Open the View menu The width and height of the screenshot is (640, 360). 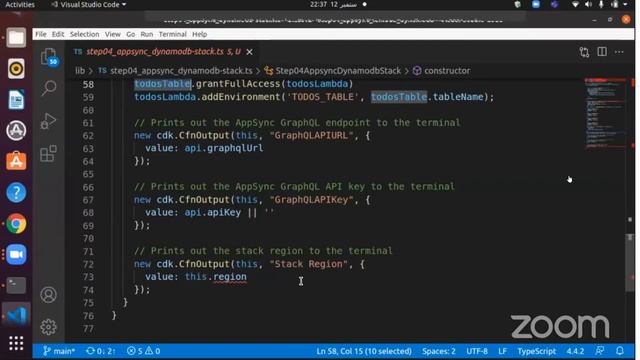tap(113, 34)
